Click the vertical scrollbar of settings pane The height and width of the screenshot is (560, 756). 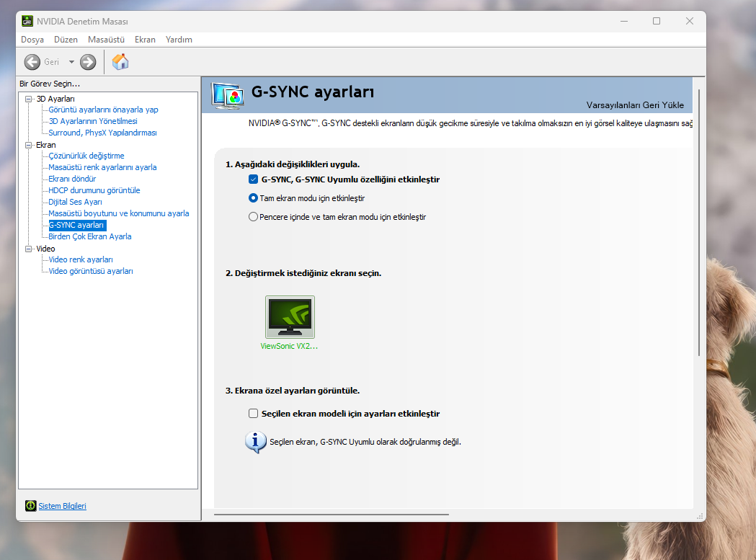(x=698, y=223)
